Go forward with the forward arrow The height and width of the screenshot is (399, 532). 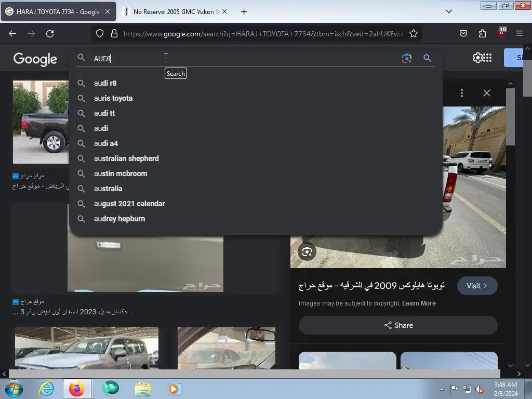[x=31, y=34]
